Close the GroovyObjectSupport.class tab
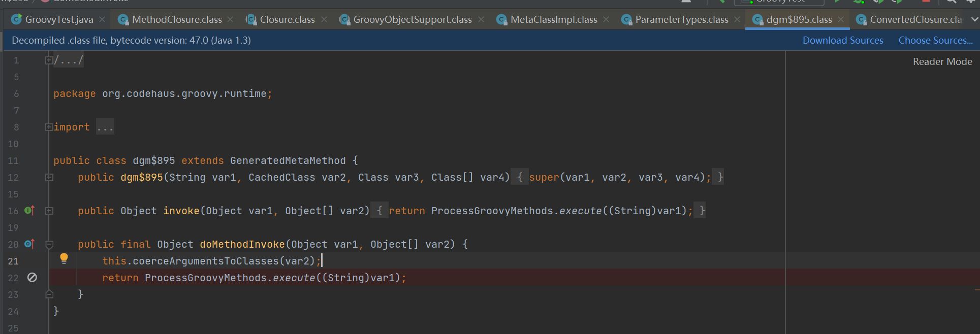Viewport: 980px width, 334px height. [x=481, y=19]
